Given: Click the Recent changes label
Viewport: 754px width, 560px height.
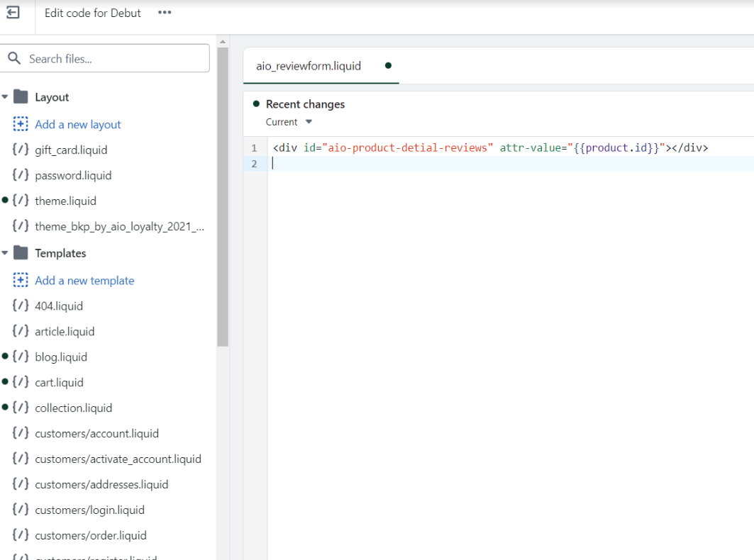Looking at the screenshot, I should click(x=305, y=104).
